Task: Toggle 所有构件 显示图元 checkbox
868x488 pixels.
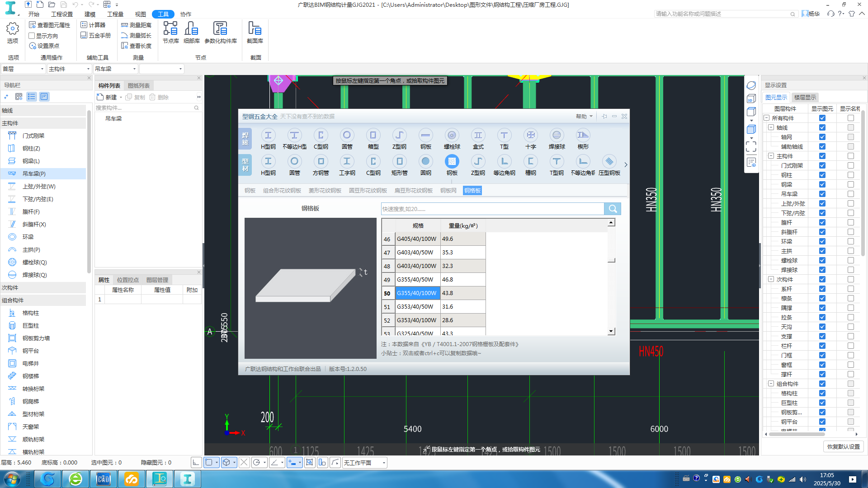Action: coord(822,118)
